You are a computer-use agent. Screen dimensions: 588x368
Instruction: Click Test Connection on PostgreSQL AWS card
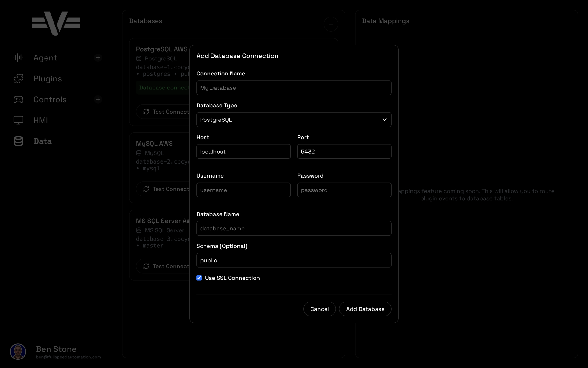[163, 112]
